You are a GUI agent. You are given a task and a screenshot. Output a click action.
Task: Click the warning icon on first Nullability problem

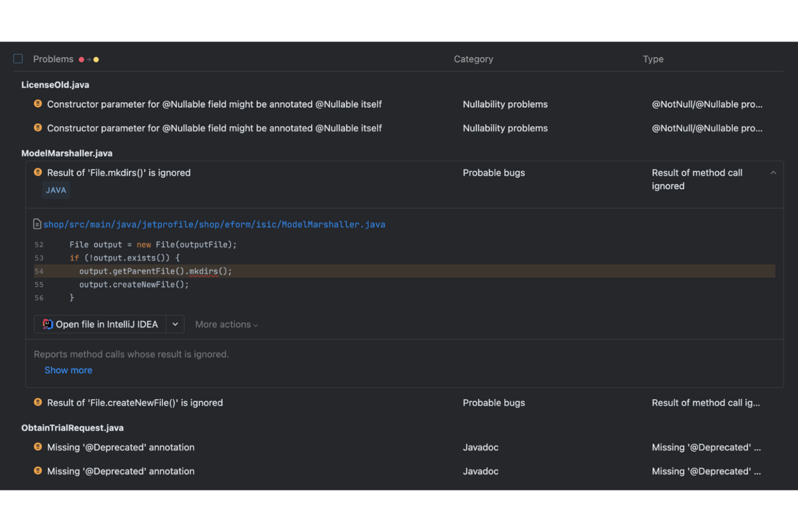pos(38,104)
